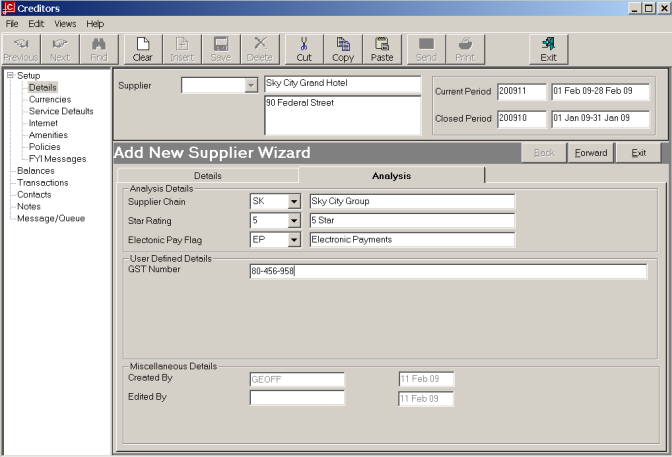Select the Analysis tab
The image size is (672, 457).
pyautogui.click(x=391, y=175)
